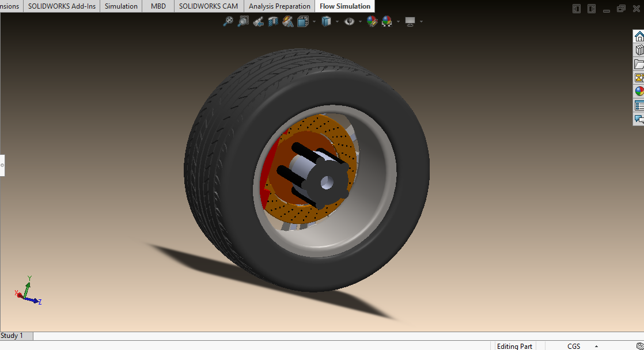The image size is (644, 350).
Task: Open the File Explorer task pane tab
Action: coord(639,64)
